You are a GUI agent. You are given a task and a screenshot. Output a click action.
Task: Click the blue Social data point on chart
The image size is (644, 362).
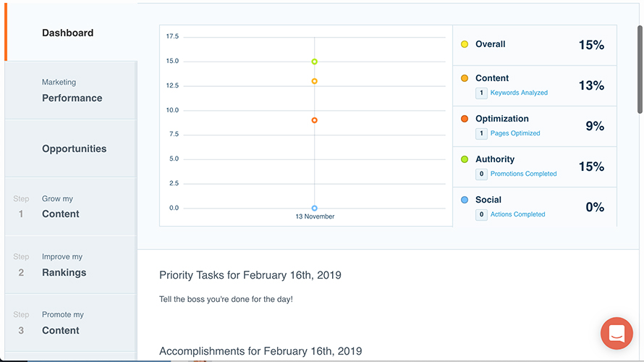click(315, 208)
